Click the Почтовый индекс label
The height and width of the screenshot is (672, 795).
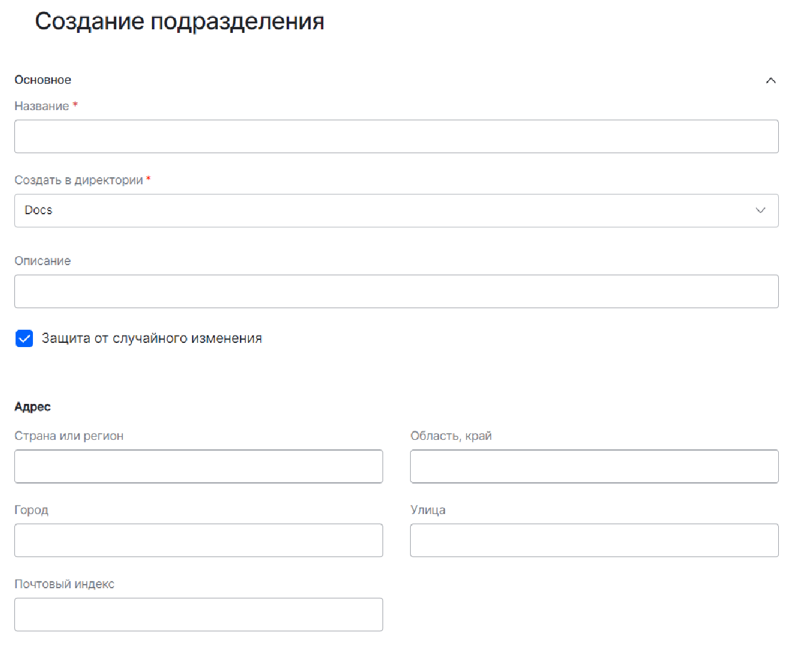tap(64, 584)
